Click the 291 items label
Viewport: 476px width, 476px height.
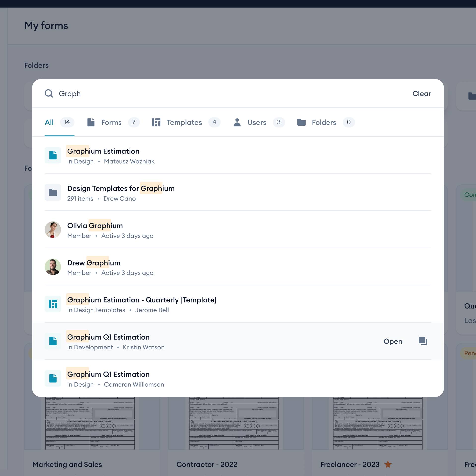click(80, 199)
